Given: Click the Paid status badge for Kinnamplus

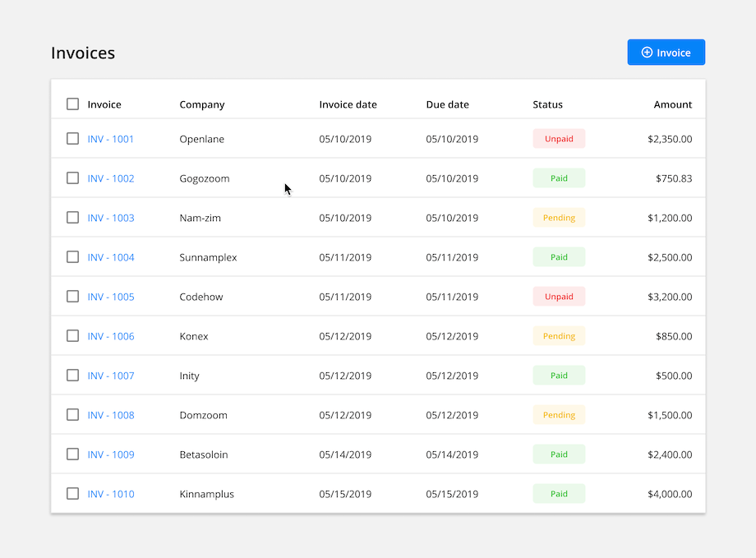Looking at the screenshot, I should (559, 493).
